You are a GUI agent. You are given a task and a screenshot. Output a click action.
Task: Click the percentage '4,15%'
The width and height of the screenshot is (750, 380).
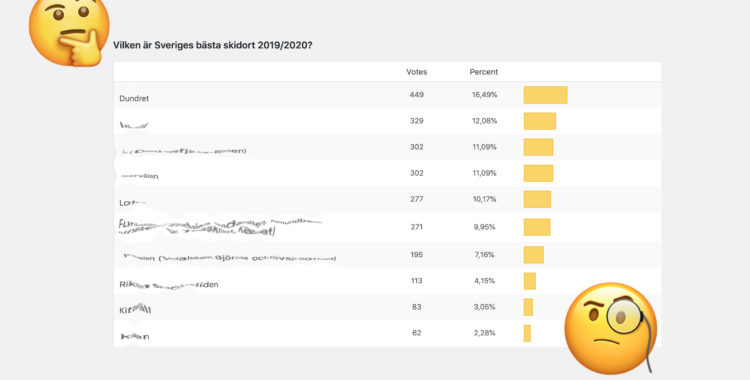(485, 280)
